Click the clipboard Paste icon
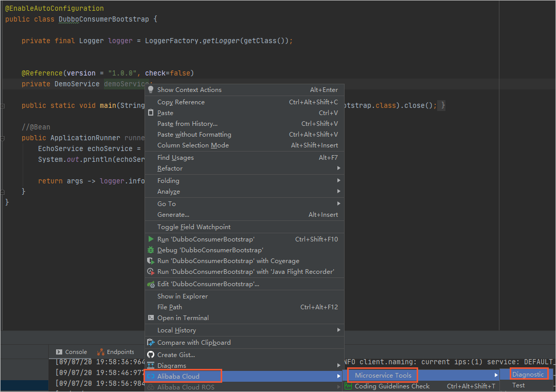This screenshot has width=556, height=392. tap(151, 113)
